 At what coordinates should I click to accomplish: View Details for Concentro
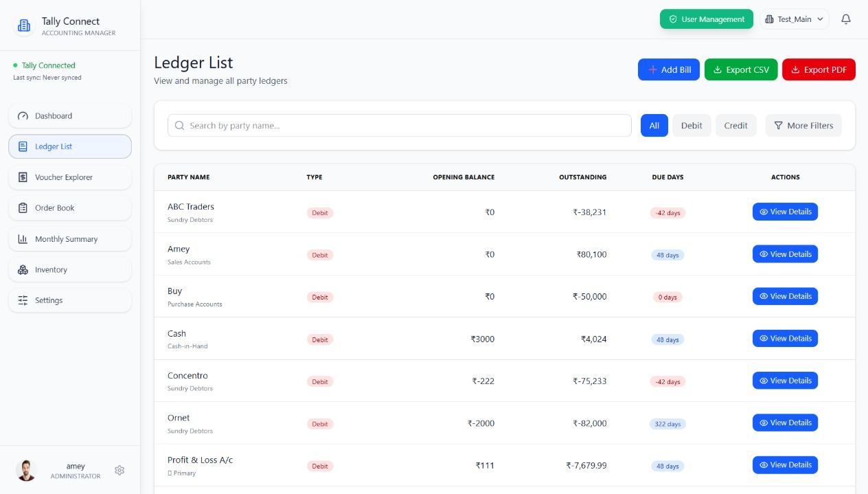click(x=785, y=381)
